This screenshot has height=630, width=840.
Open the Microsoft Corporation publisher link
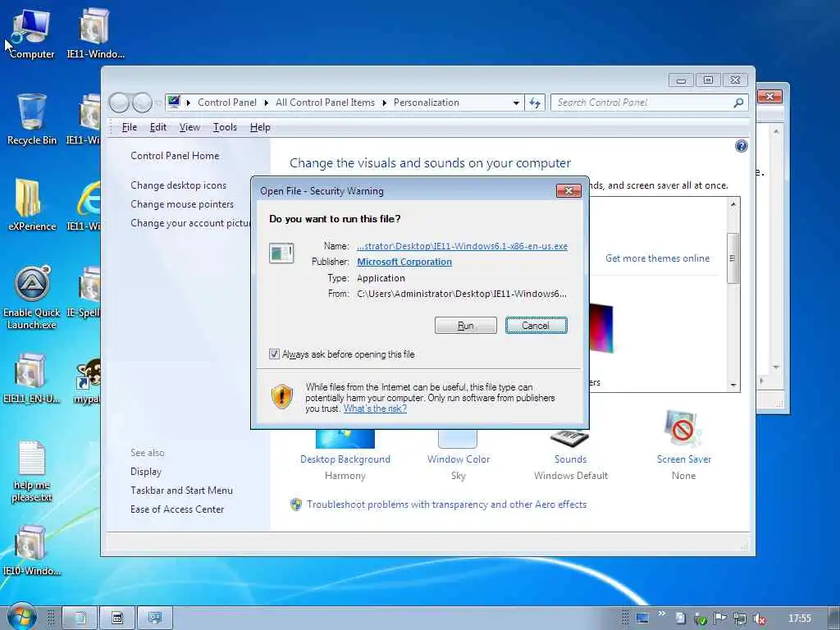point(404,262)
